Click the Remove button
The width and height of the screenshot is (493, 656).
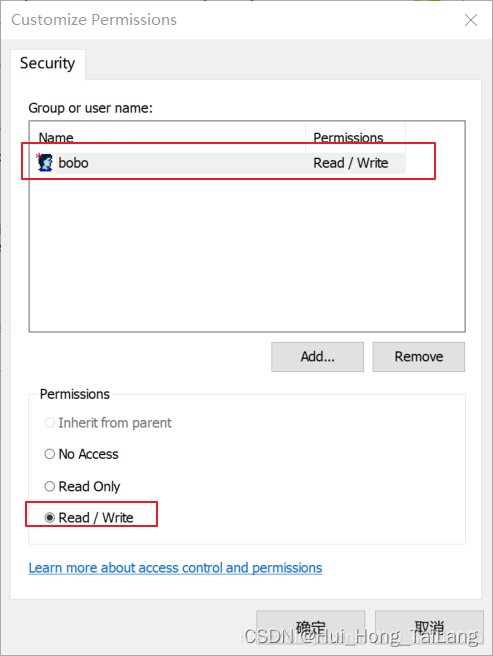pos(419,357)
